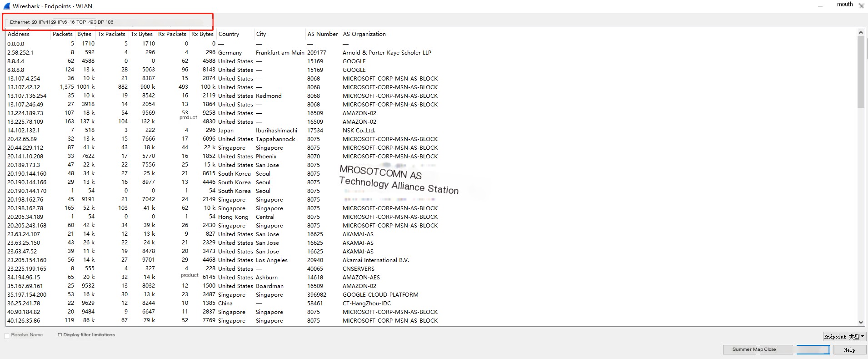Click the 13.224.189.73 row
This screenshot has width=868, height=359.
coord(431,113)
